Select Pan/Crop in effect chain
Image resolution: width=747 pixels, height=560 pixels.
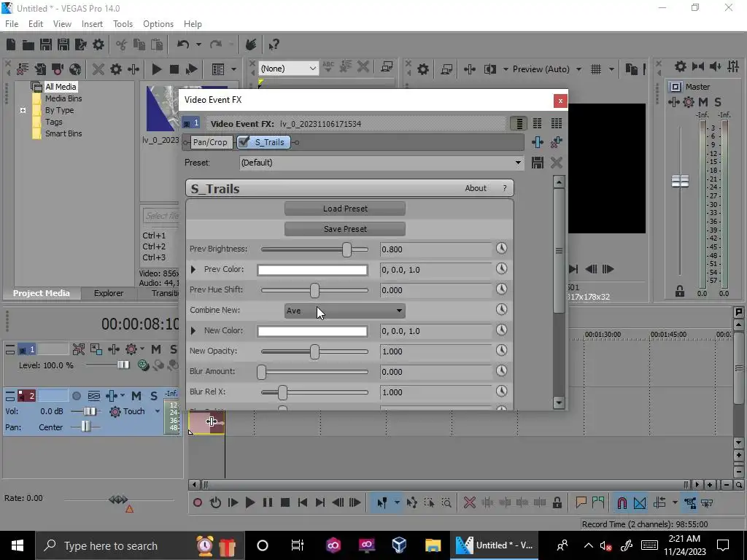(210, 142)
